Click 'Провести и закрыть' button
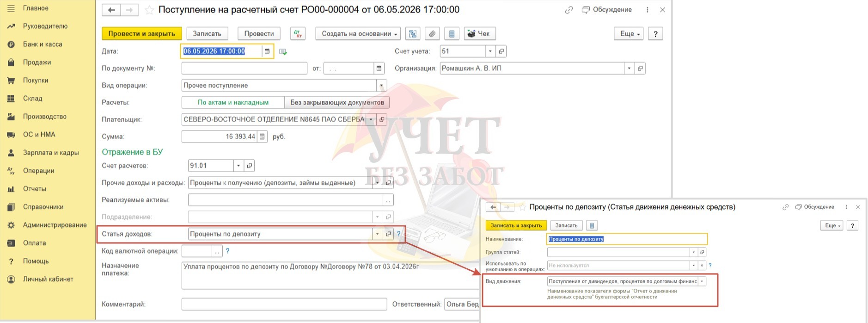This screenshot has height=323, width=868. coord(142,34)
